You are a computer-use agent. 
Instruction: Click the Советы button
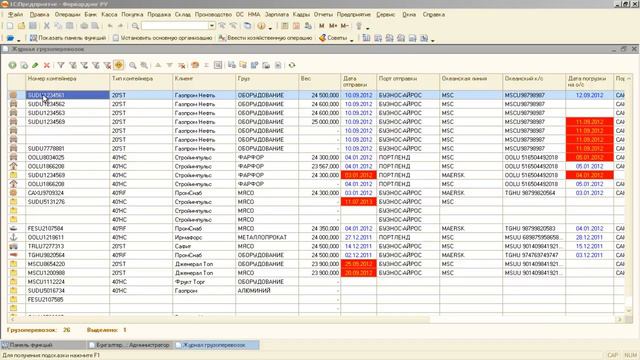pos(333,38)
